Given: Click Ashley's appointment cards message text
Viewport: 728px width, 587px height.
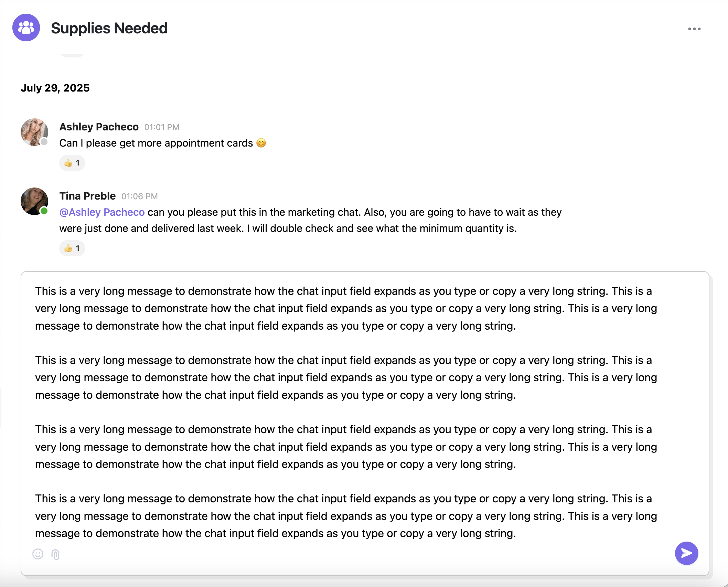Looking at the screenshot, I should coord(156,143).
